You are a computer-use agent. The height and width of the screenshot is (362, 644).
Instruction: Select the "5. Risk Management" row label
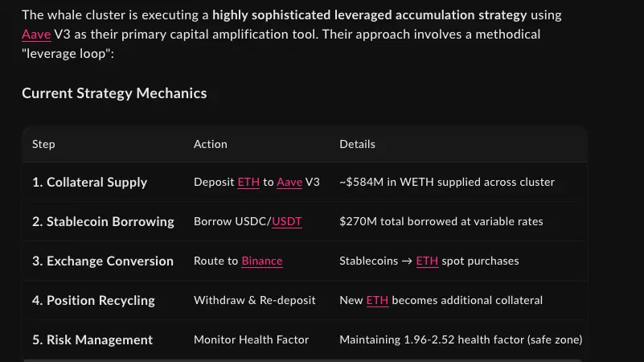point(92,339)
